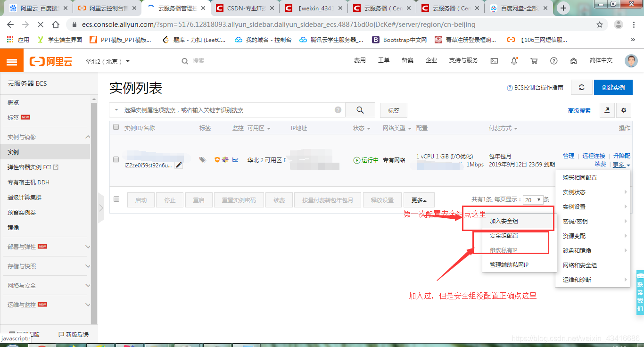Click the 远程连接 link for the instance
The image size is (644, 347).
594,156
